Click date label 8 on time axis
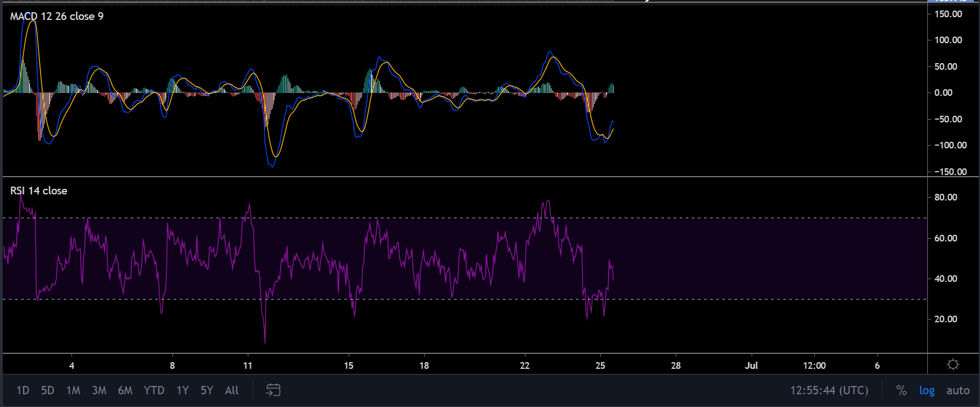The image size is (980, 407). [172, 365]
